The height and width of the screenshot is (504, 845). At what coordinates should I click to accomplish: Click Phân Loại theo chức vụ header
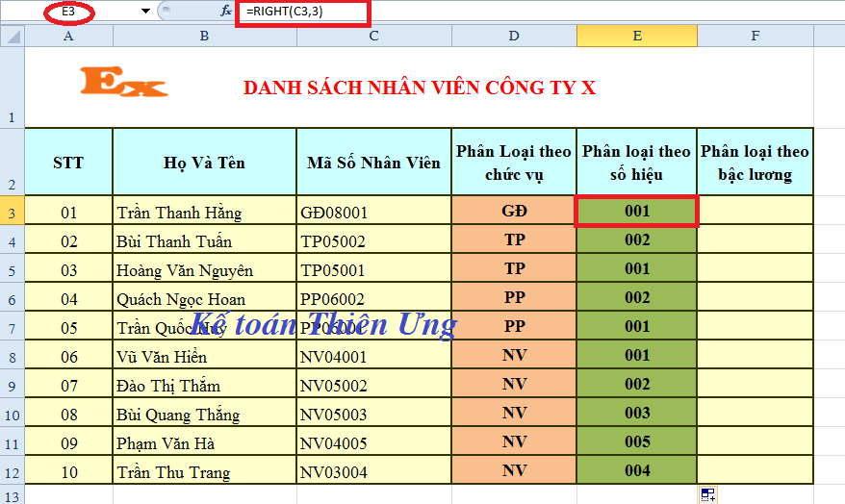514,162
